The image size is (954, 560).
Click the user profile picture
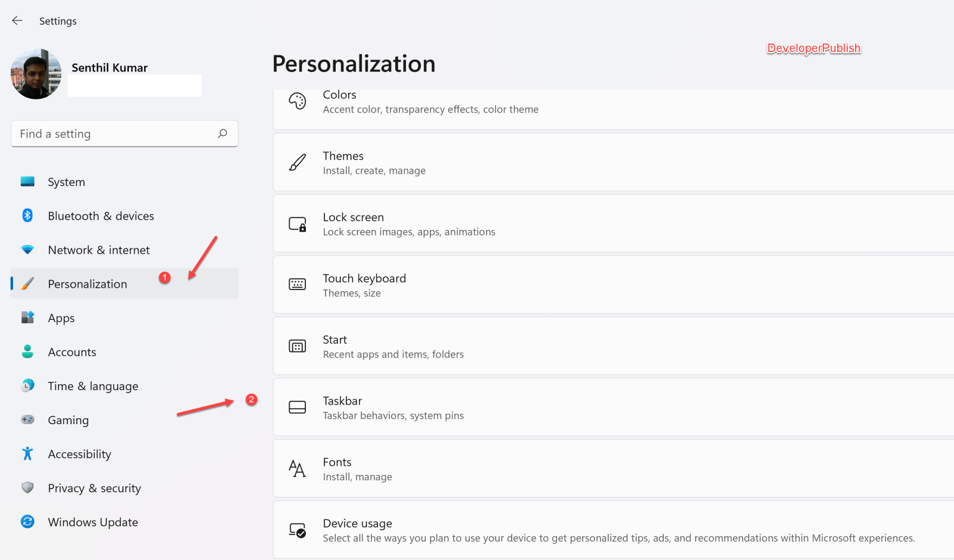click(36, 74)
